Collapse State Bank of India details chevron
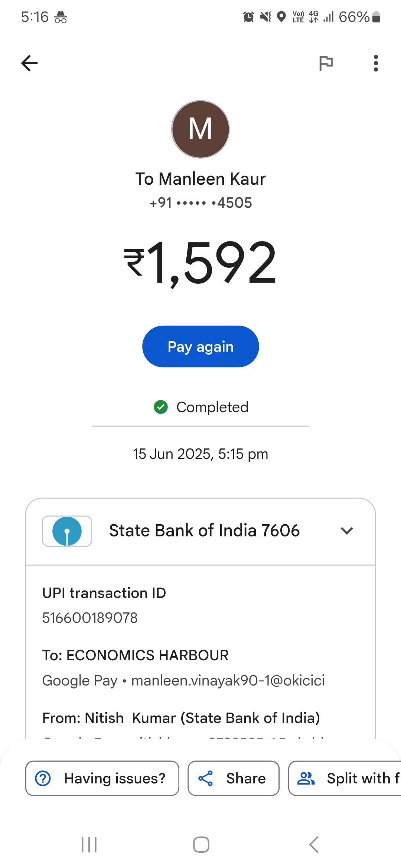401x868 pixels. click(x=346, y=531)
